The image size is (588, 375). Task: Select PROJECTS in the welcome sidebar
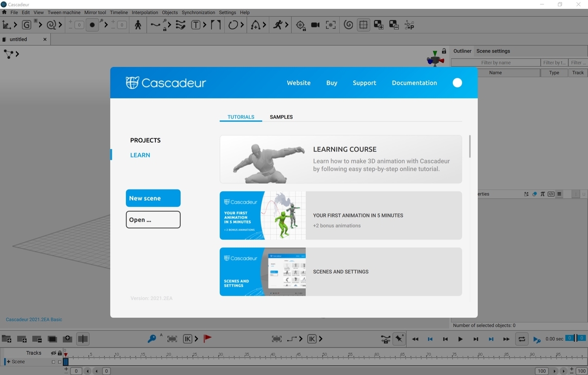coord(146,140)
